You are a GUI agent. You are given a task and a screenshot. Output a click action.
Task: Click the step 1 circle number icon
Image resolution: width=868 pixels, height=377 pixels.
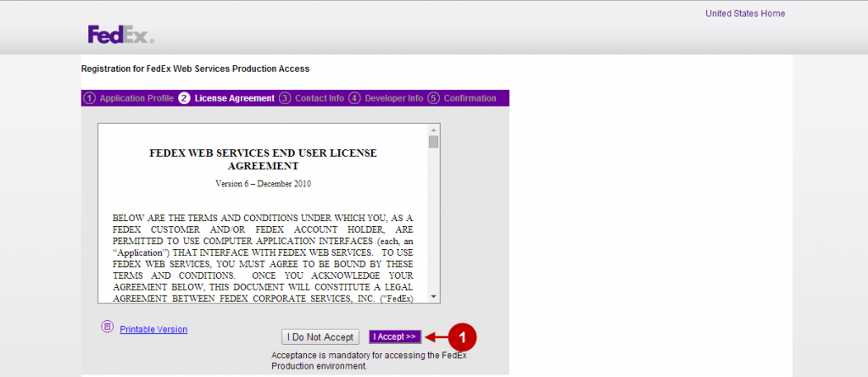[x=89, y=98]
